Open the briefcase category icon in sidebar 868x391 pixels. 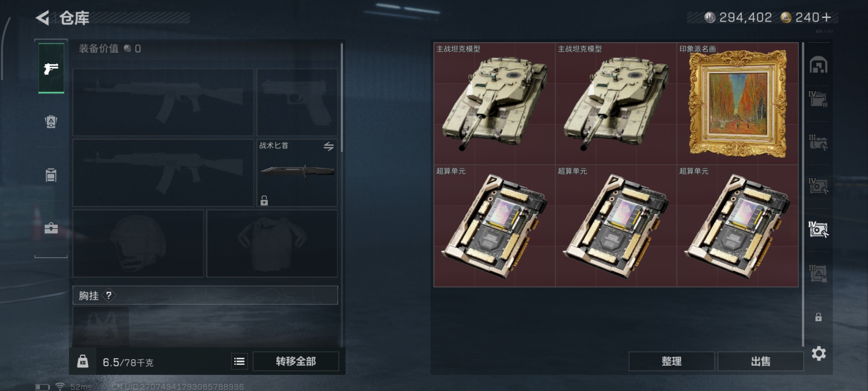51,228
